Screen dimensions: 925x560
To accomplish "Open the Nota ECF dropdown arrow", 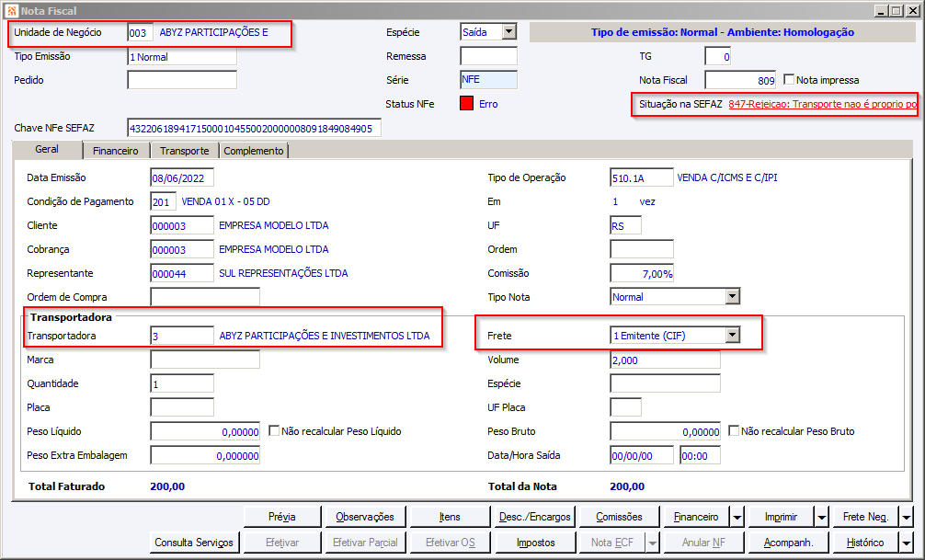I will coord(652,543).
